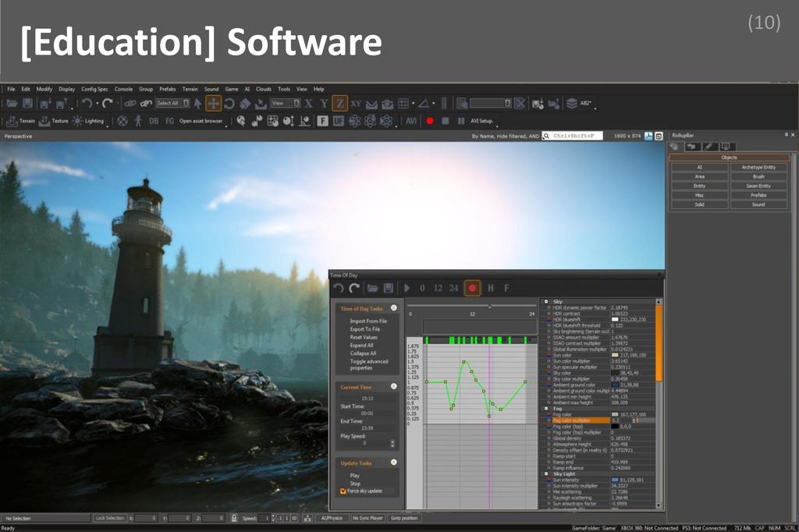This screenshot has height=532, width=799.
Task: Collapse the Fog property group
Action: 546,408
